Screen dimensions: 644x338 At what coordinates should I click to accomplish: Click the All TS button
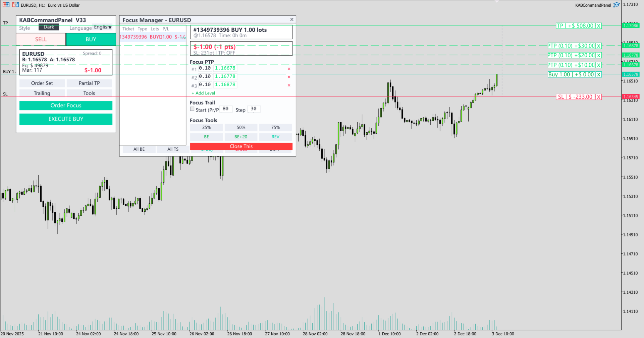173,149
